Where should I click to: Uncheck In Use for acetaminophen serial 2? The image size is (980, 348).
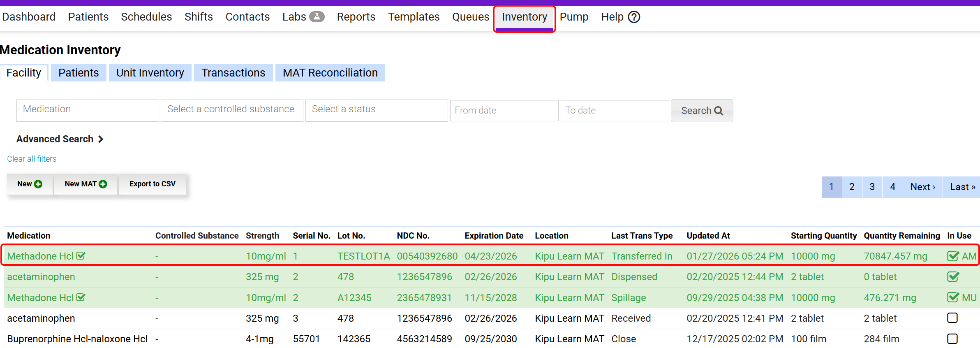pyautogui.click(x=953, y=277)
